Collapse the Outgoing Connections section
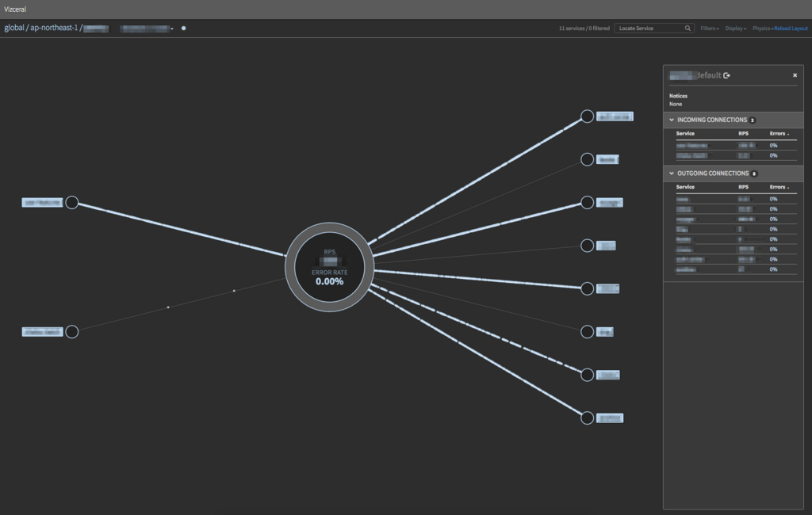 tap(672, 174)
